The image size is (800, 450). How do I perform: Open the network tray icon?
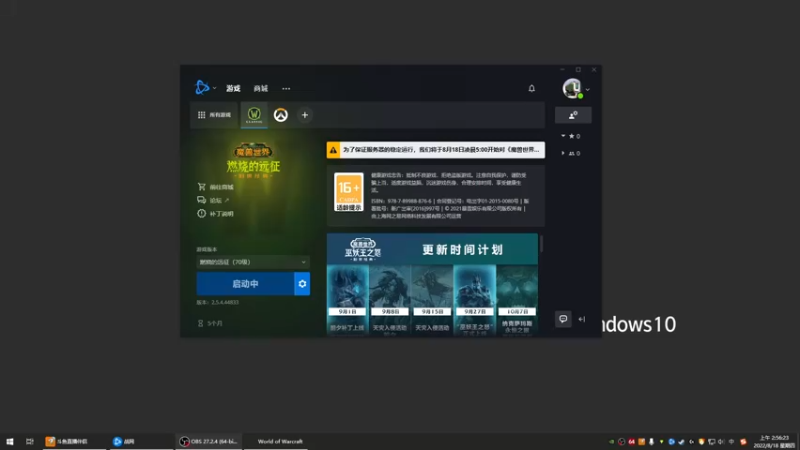[712, 442]
